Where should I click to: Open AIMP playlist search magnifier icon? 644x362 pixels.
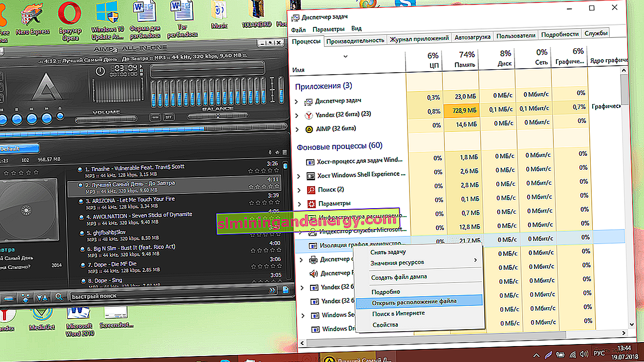pos(59,297)
